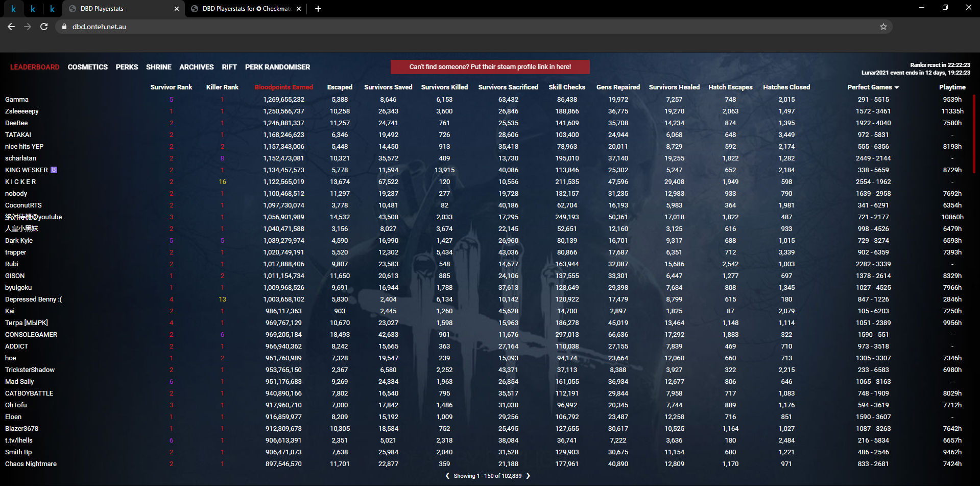This screenshot has width=980, height=486.
Task: Click the badge icon beside KING WESKER
Action: coord(54,170)
